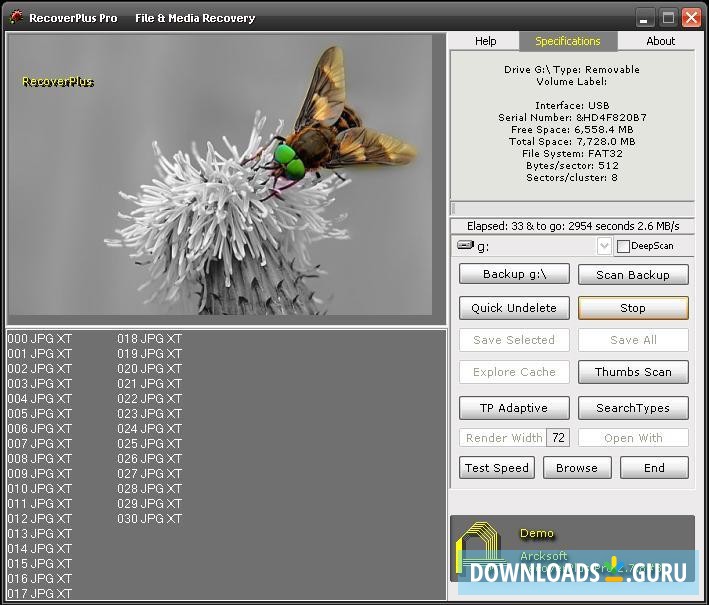The width and height of the screenshot is (709, 605).
Task: Select file 016 JPG XT
Action: pyautogui.click(x=40, y=578)
